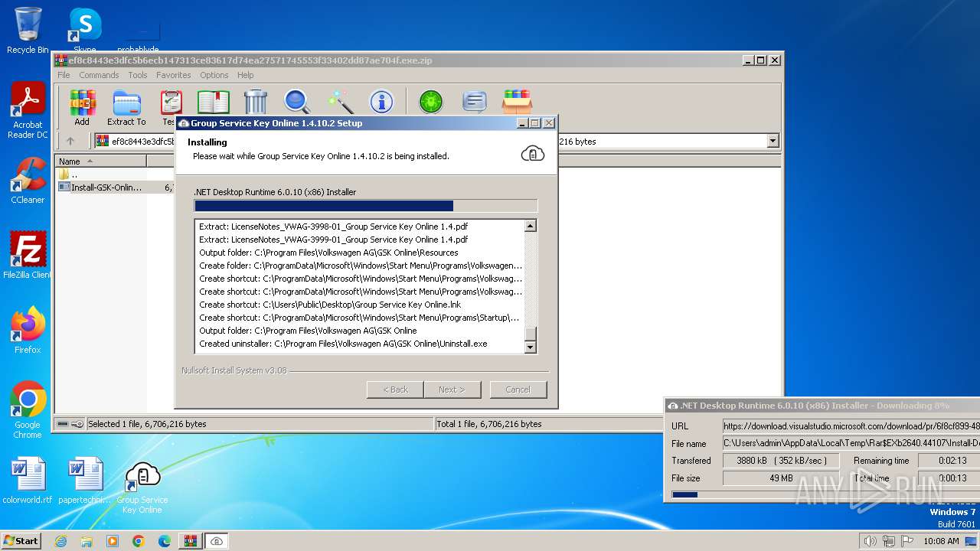Open the Acrobat Reader DC desktop icon
Screen dimensions: 980x551
(x=28, y=111)
